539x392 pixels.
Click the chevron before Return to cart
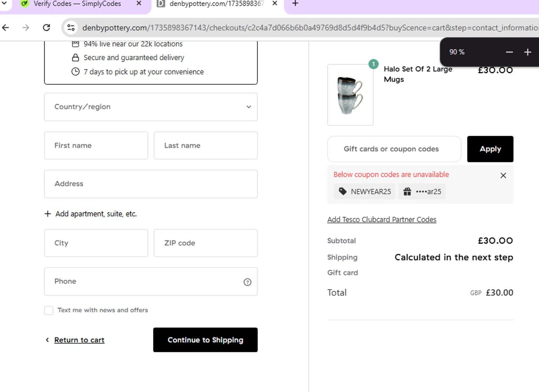(x=47, y=340)
